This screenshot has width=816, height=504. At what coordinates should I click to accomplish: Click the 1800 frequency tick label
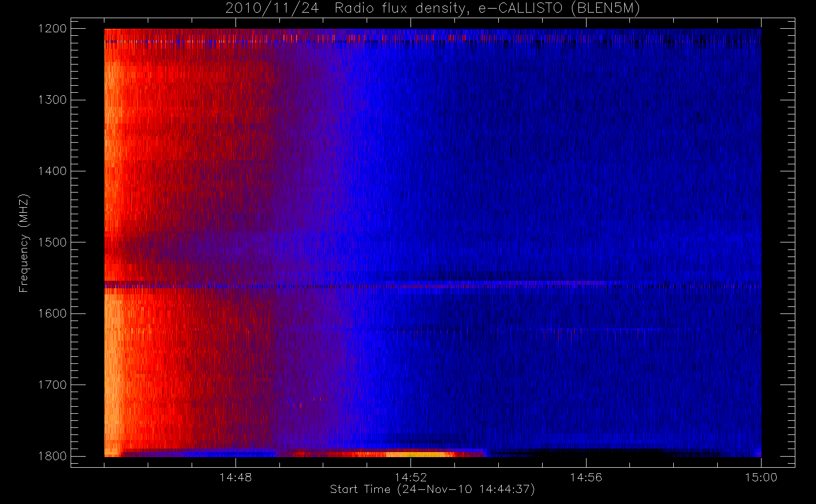click(x=52, y=456)
